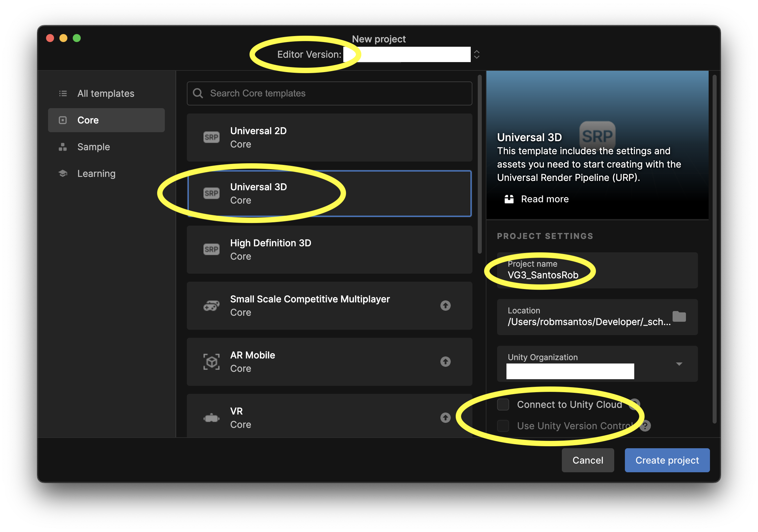Click download arrow for Small Scale Multiplayer
Screen dimensions: 758x532
click(445, 306)
